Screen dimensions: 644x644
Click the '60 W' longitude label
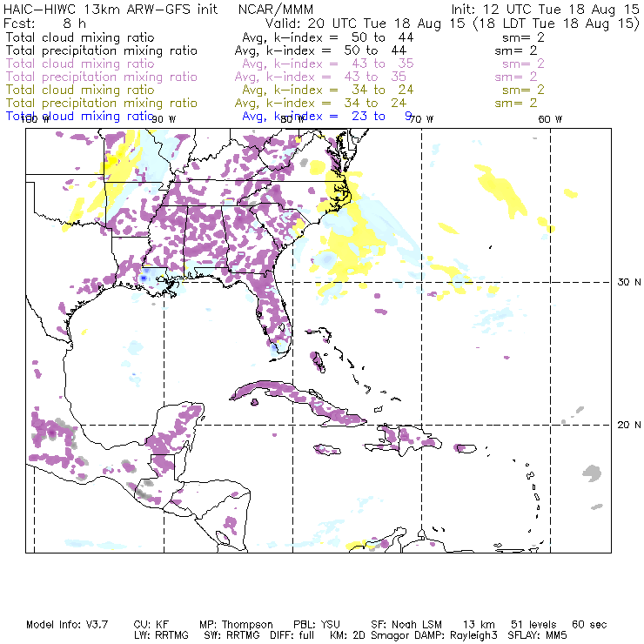click(x=550, y=119)
